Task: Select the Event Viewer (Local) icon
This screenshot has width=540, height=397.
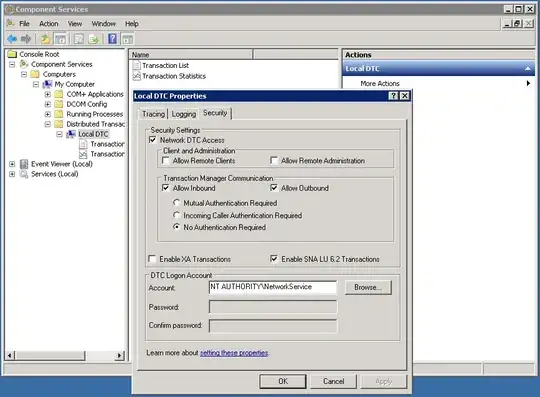Action: tap(24, 164)
